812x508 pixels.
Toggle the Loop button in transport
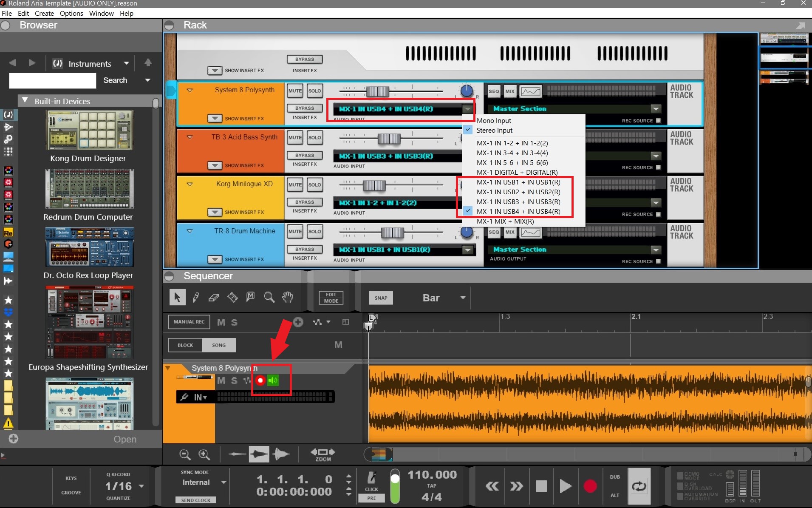point(639,486)
